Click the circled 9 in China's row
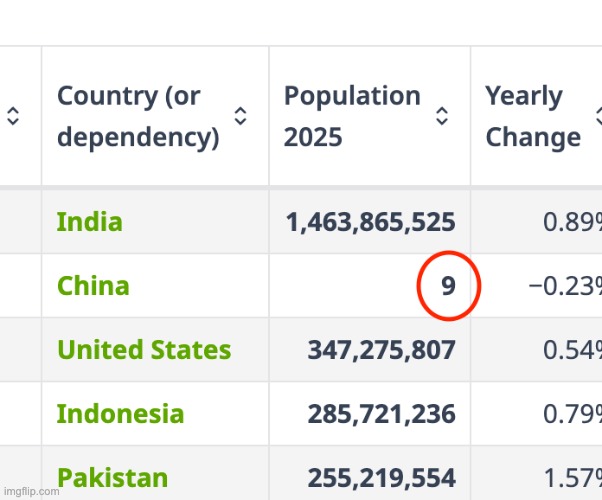 click(449, 287)
